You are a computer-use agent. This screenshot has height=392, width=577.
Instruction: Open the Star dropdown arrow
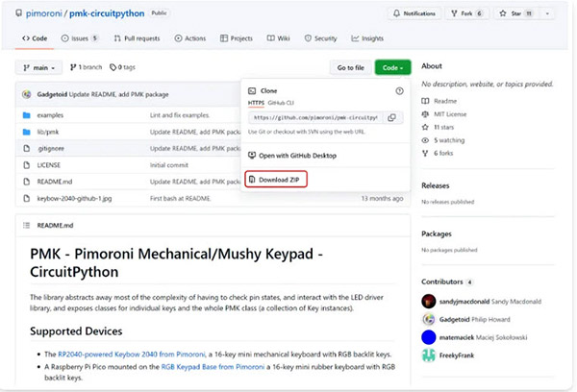click(548, 13)
